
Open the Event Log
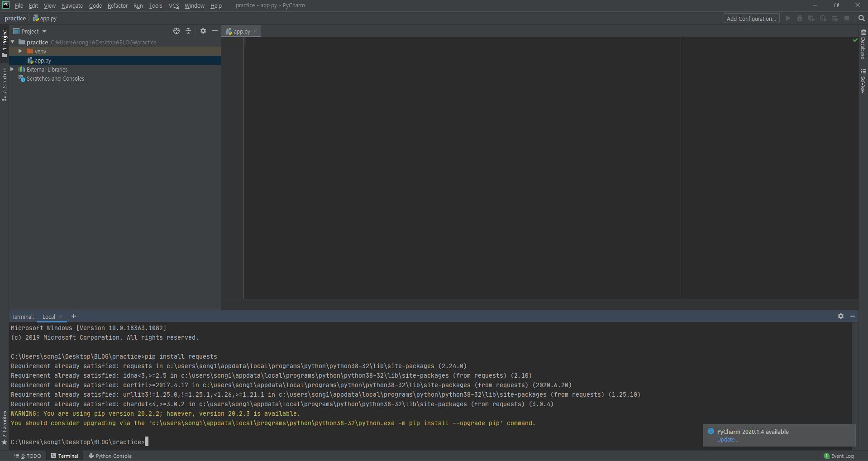point(839,456)
